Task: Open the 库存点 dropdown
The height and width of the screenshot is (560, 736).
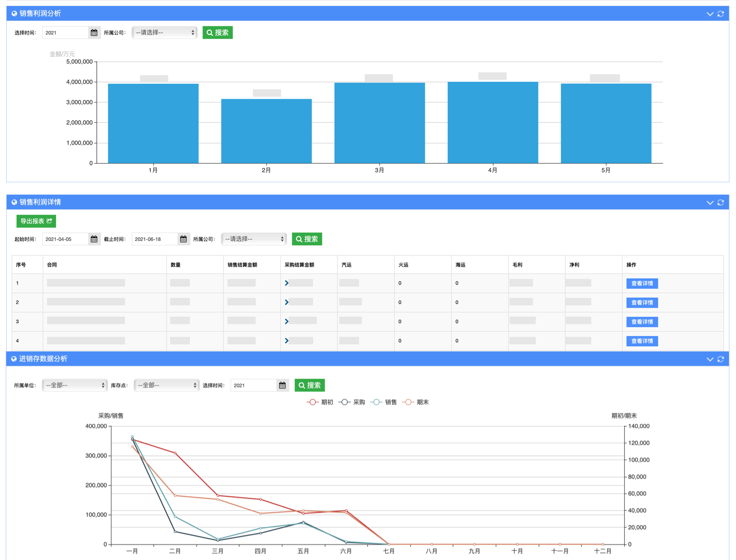Action: pyautogui.click(x=167, y=385)
